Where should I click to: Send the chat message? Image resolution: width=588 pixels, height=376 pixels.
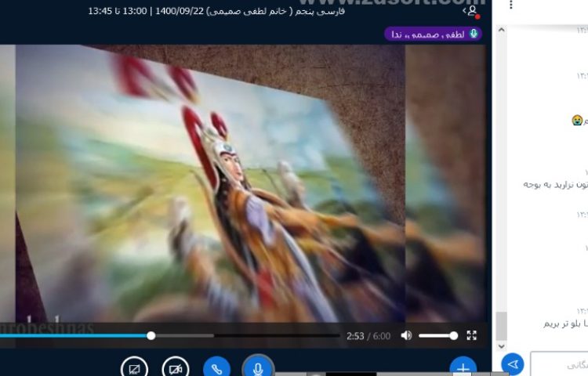[513, 364]
